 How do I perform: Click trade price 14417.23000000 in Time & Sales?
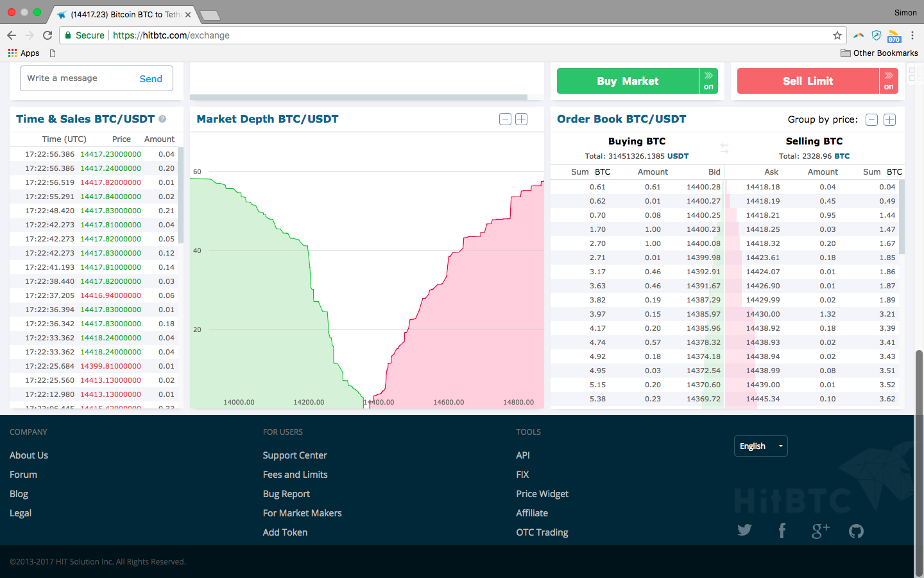click(x=110, y=154)
